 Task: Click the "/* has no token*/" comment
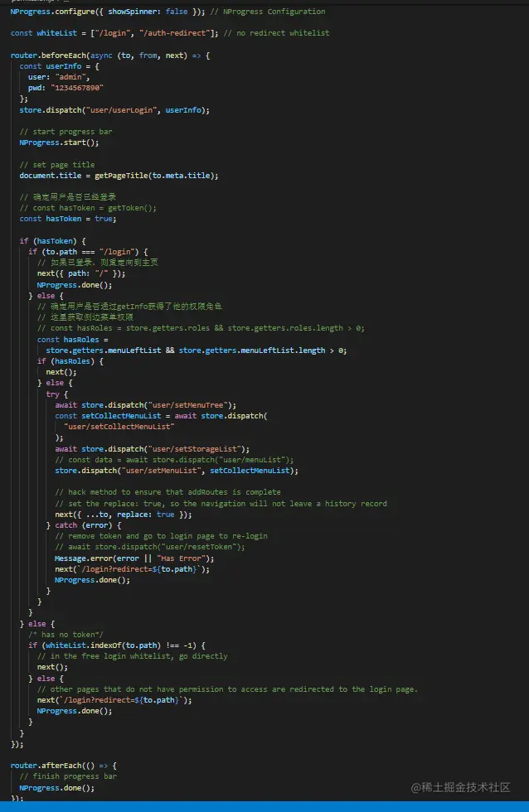(66, 635)
